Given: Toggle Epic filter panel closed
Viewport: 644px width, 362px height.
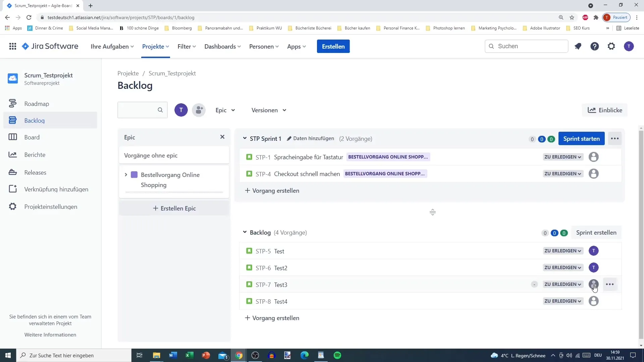Looking at the screenshot, I should [222, 137].
